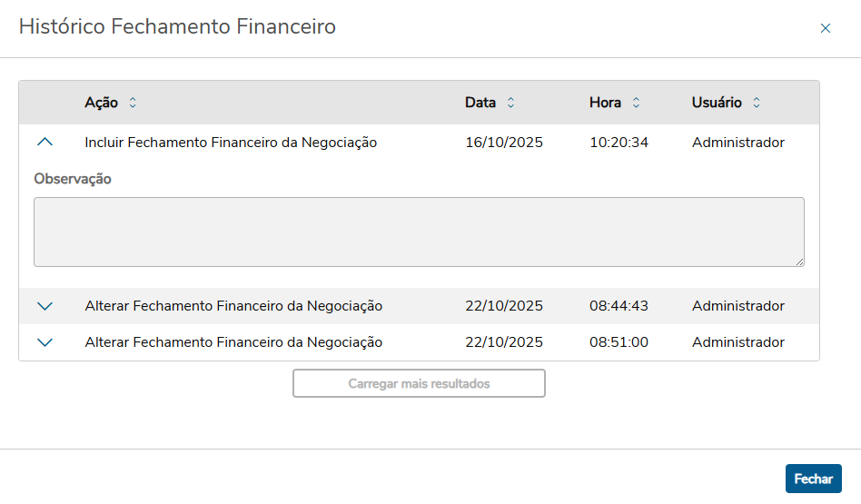Click the sort arrows beside Ação
Screen dimensions: 861x504
click(133, 104)
